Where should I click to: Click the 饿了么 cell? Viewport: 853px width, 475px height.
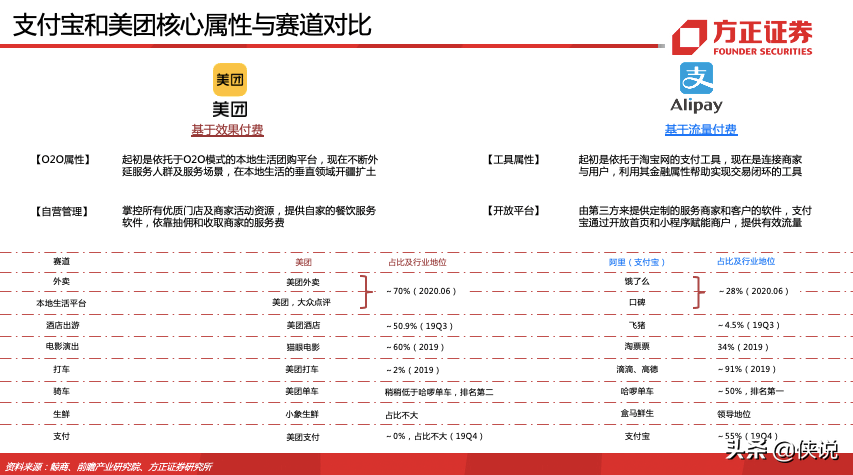(637, 281)
